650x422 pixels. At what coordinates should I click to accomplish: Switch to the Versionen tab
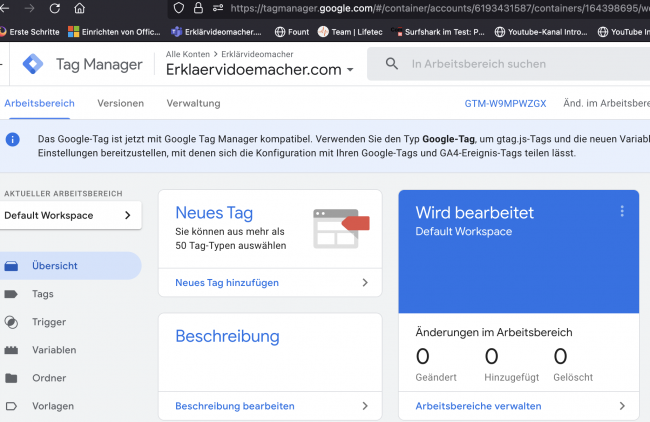click(x=121, y=103)
